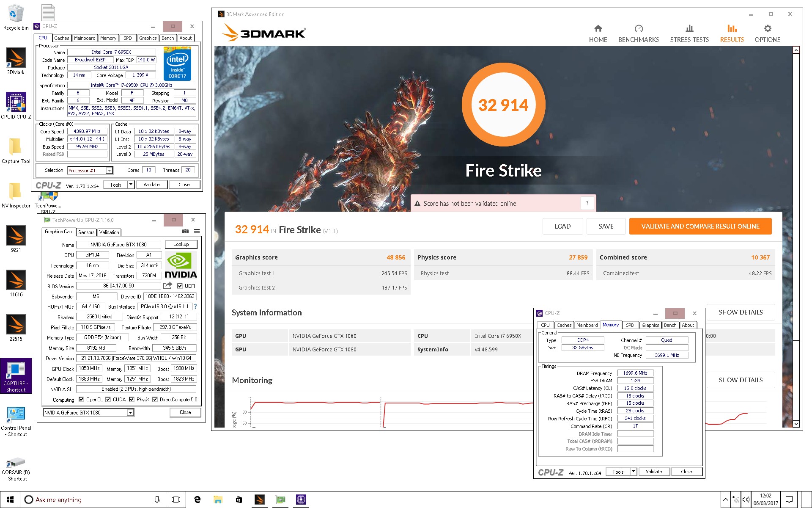Open the 9221 result file icon

tap(16, 239)
